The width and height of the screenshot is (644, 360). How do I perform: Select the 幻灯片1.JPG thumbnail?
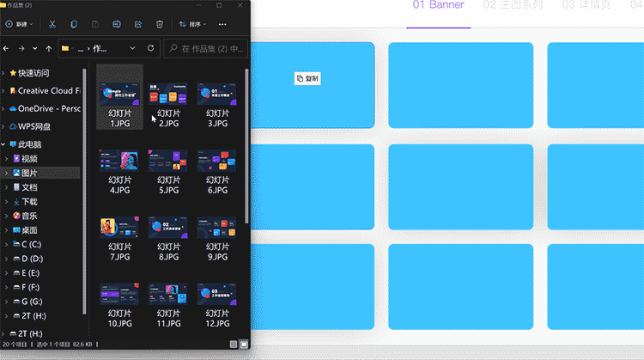click(x=119, y=95)
